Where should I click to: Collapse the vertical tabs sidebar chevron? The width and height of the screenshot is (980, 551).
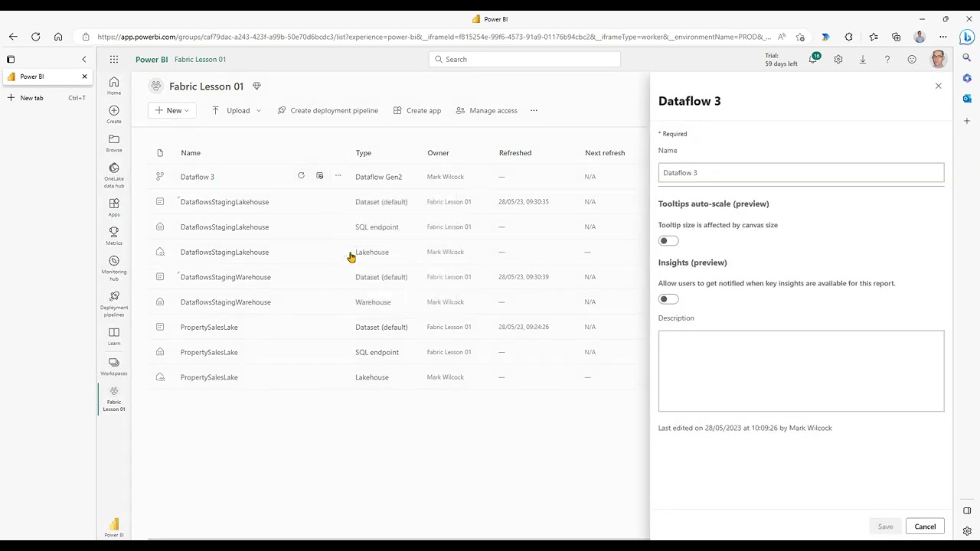pos(84,59)
